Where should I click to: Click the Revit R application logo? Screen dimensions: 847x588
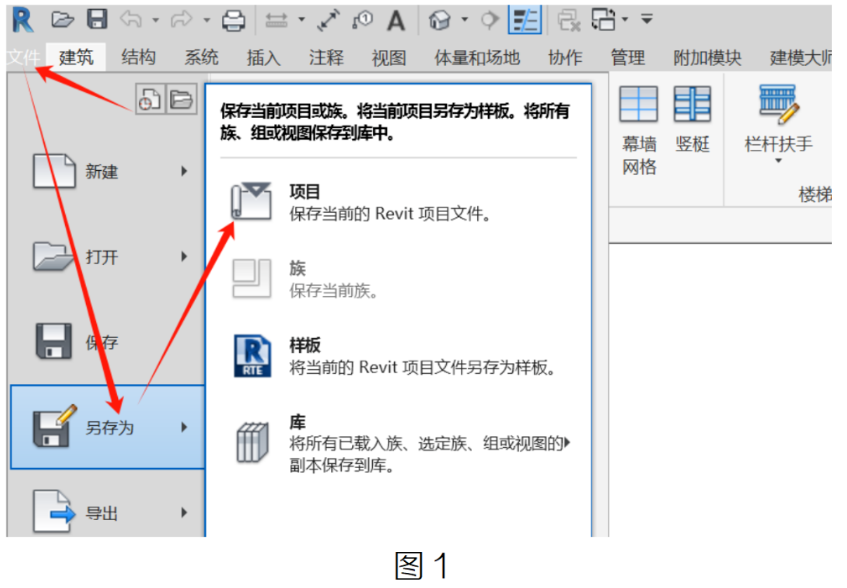tap(22, 21)
